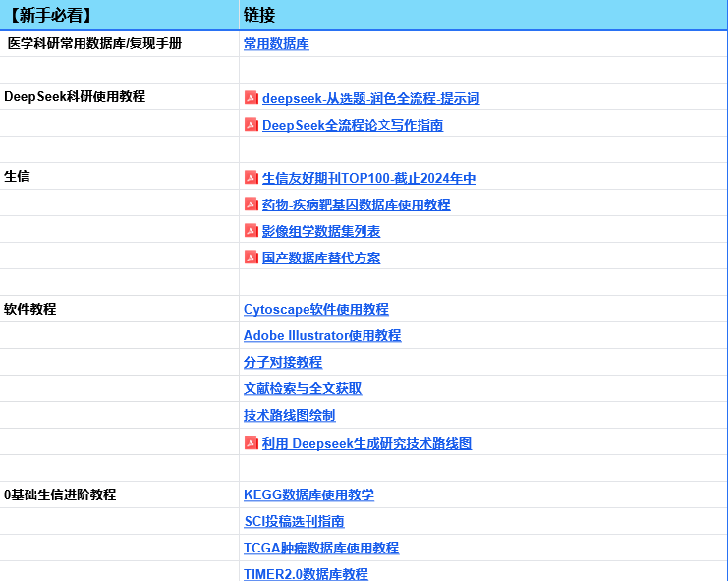This screenshot has width=728, height=581.
Task: Click PDF icon beside 国产数据库替代方案
Action: [x=252, y=257]
